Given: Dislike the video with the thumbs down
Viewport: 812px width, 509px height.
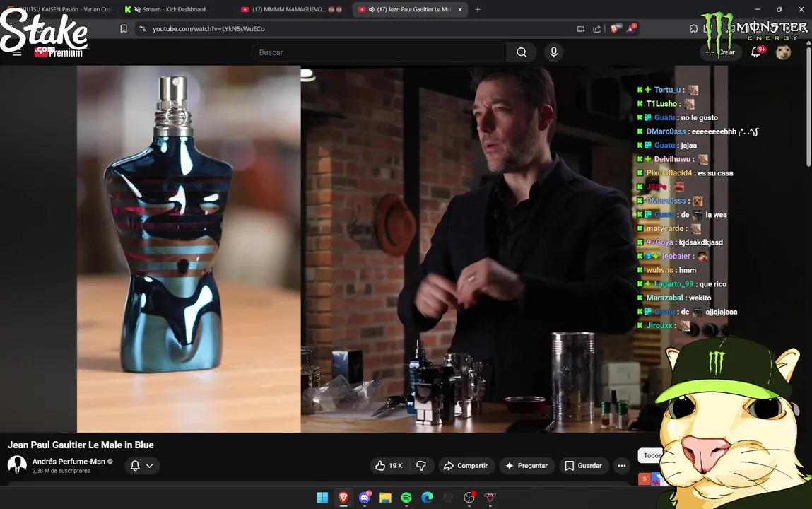Looking at the screenshot, I should [x=421, y=465].
